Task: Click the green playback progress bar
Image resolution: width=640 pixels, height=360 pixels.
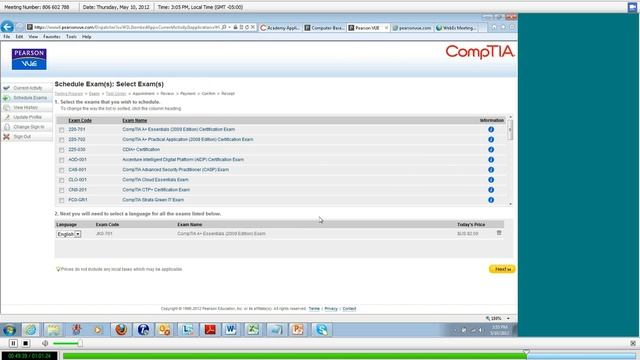Action: (294, 356)
